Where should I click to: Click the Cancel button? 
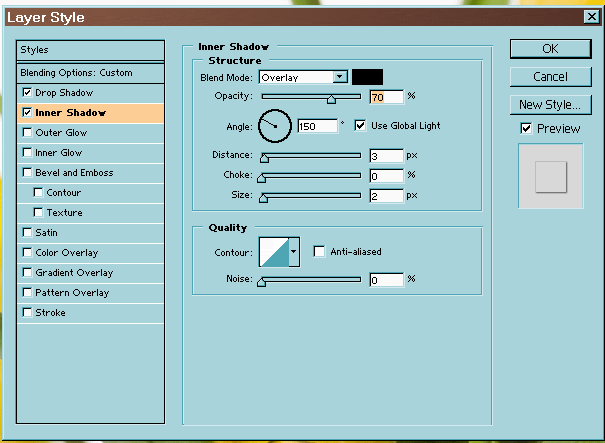[550, 77]
